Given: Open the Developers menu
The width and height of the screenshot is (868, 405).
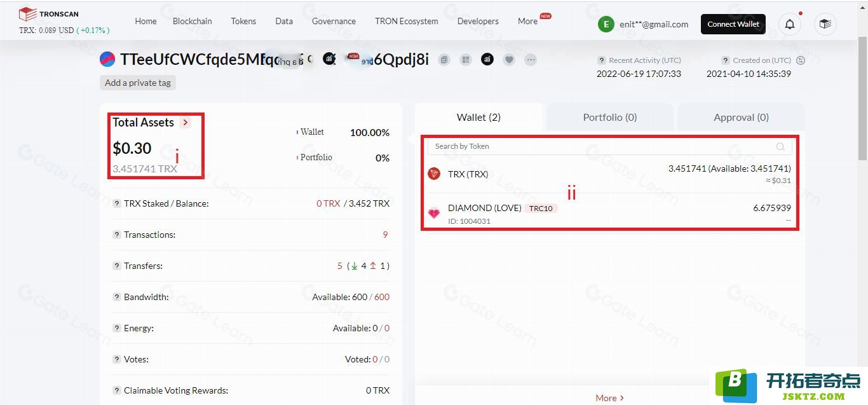Looking at the screenshot, I should click(478, 21).
